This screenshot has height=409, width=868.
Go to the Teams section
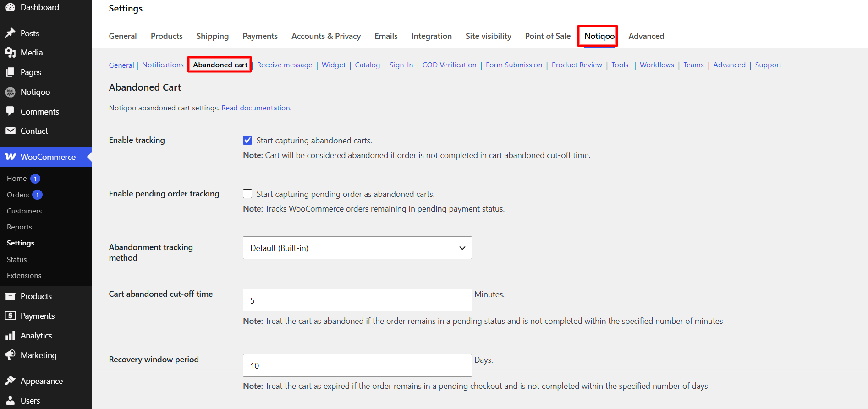tap(693, 65)
